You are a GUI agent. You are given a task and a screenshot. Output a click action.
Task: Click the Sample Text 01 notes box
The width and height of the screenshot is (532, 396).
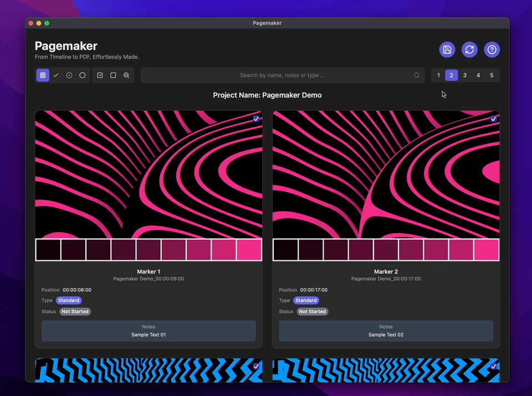[149, 331]
